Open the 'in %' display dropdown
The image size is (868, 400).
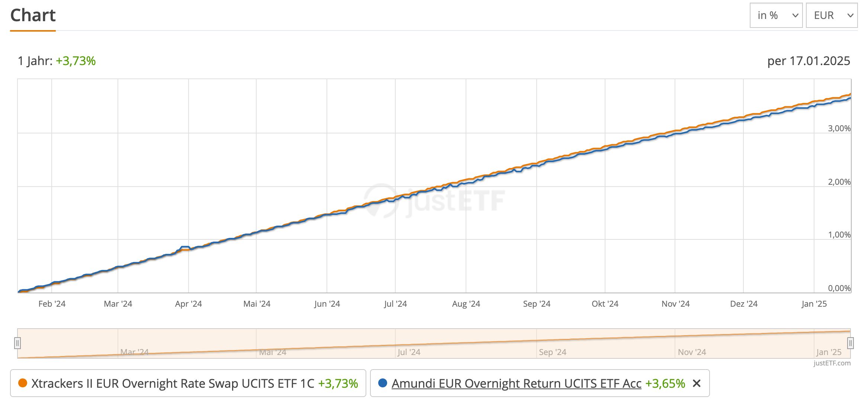point(776,15)
